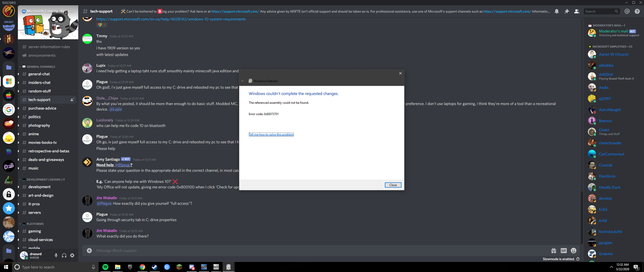644x272 pixels.
Task: Open the emoji picker
Action: (x=573, y=250)
